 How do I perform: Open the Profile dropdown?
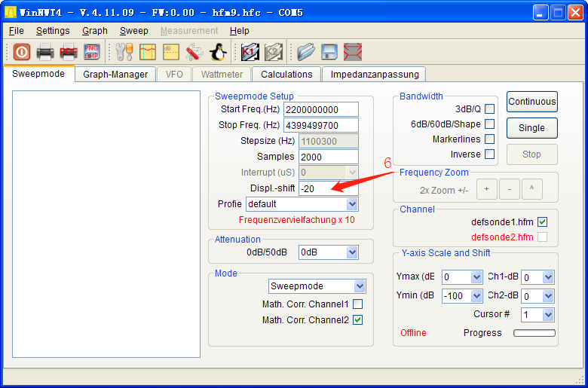pyautogui.click(x=351, y=204)
